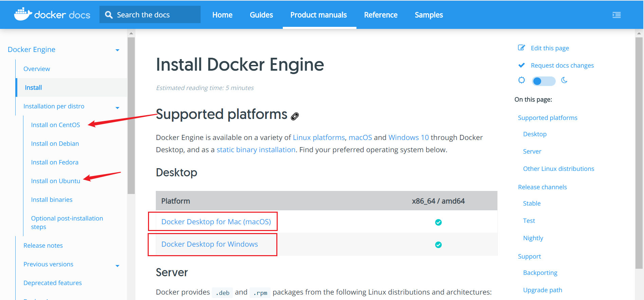Click the moon dark-mode icon
Screen dimensions: 644x300
coord(564,80)
